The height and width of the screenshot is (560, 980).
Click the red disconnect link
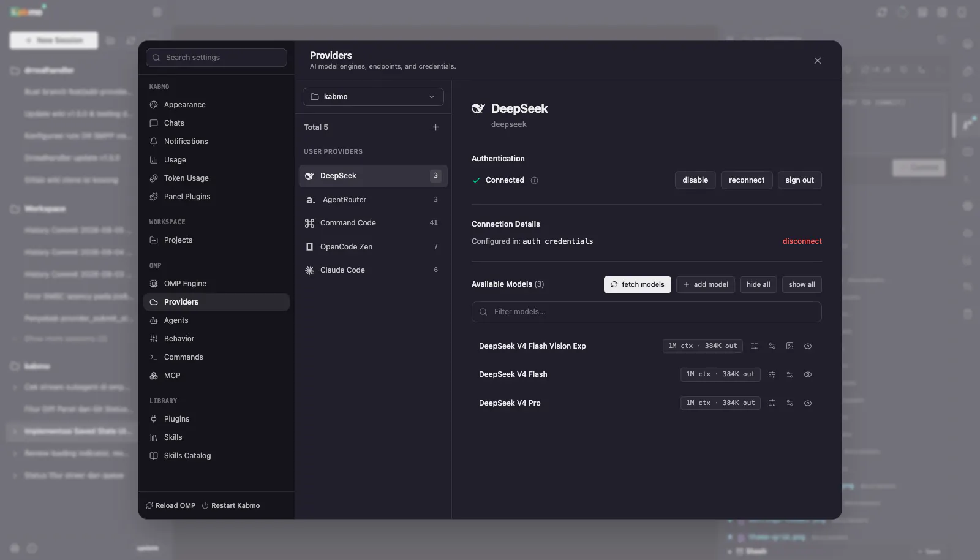click(x=802, y=241)
